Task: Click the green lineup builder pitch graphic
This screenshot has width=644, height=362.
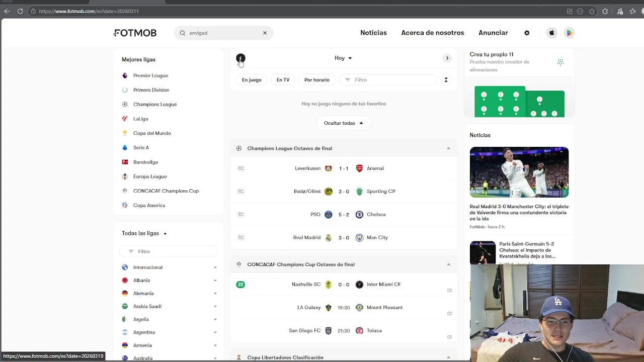Action: (519, 102)
